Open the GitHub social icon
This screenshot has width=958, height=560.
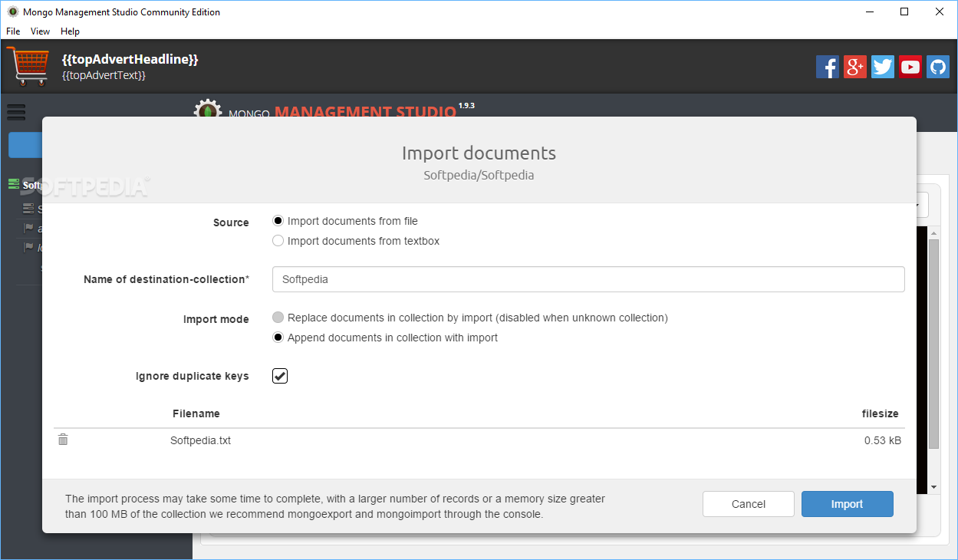point(938,67)
